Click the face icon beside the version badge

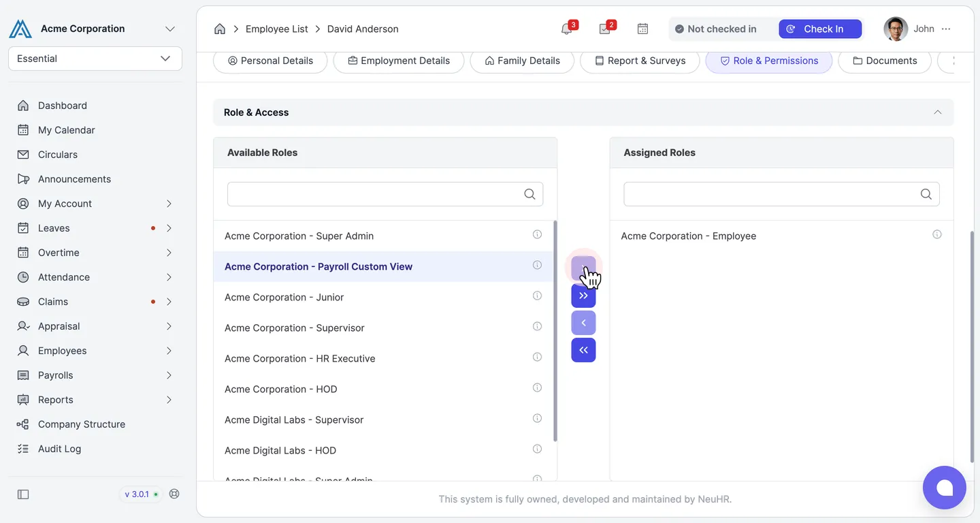[174, 494]
